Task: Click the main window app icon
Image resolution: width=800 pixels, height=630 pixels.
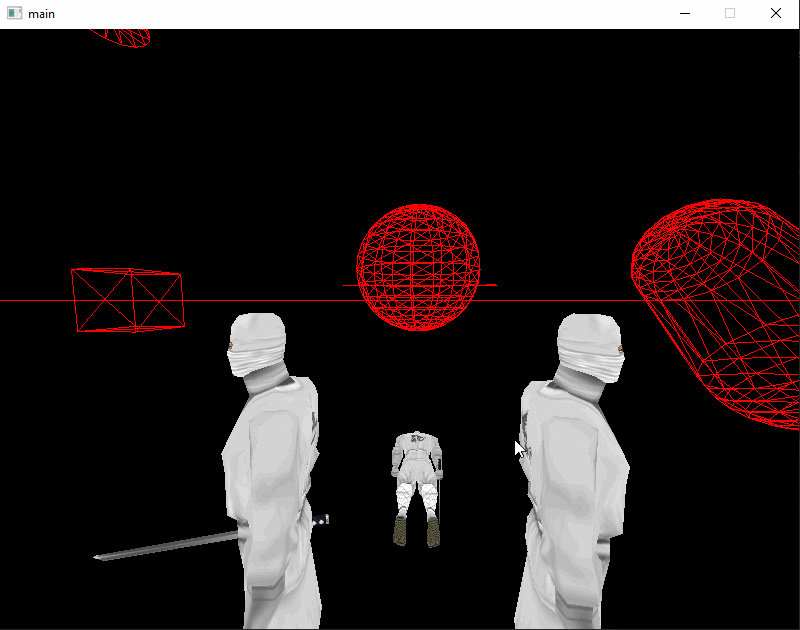Action: coord(14,14)
